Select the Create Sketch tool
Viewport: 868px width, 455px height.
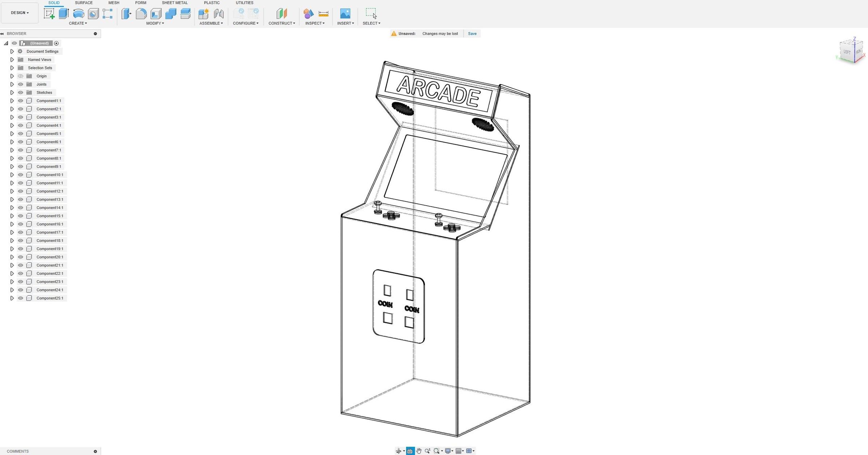click(x=49, y=13)
